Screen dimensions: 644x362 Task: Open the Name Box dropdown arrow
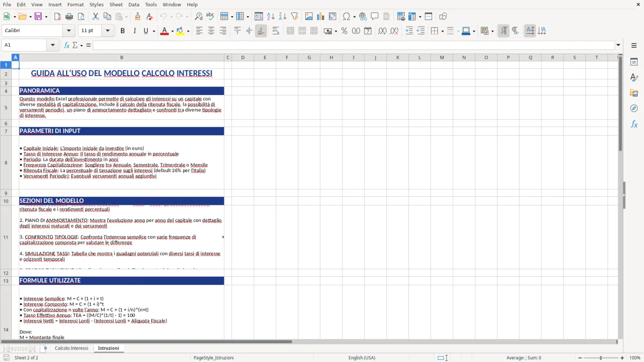[x=53, y=45]
